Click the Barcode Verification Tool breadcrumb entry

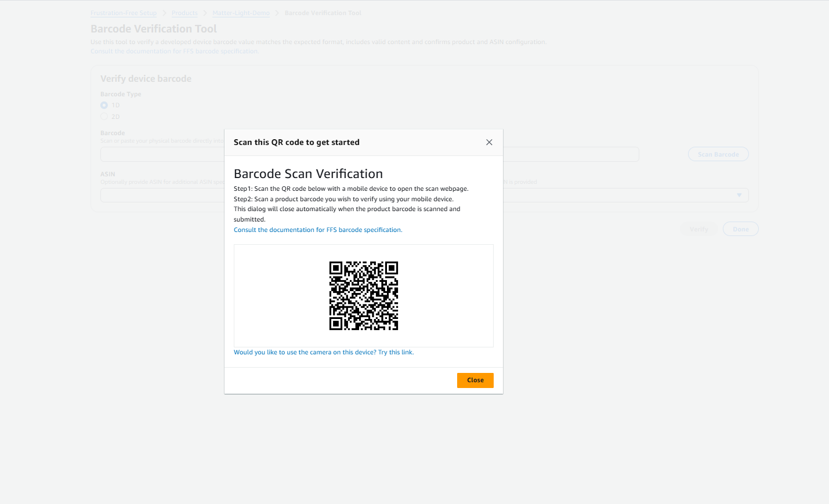point(323,12)
